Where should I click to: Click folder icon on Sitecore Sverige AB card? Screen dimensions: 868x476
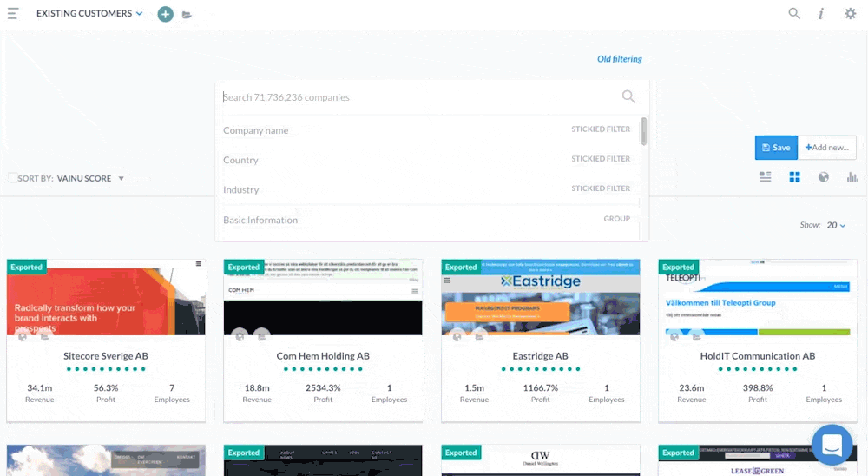coord(44,336)
